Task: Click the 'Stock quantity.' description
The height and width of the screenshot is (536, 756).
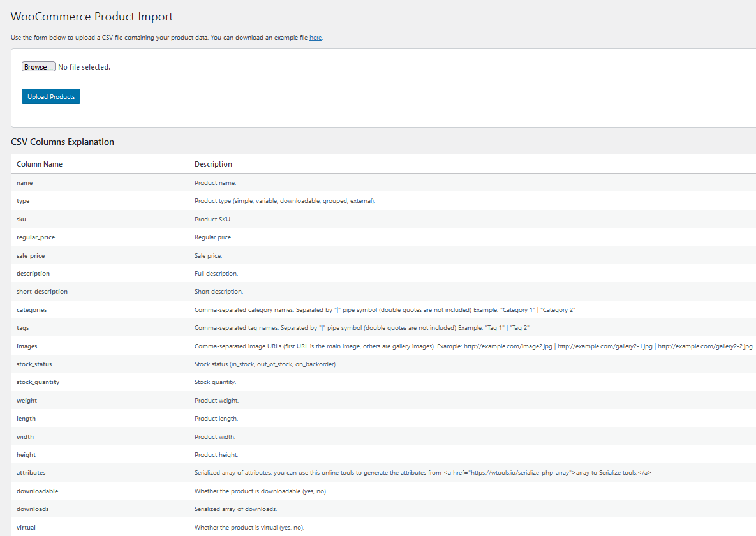Action: pyautogui.click(x=216, y=382)
